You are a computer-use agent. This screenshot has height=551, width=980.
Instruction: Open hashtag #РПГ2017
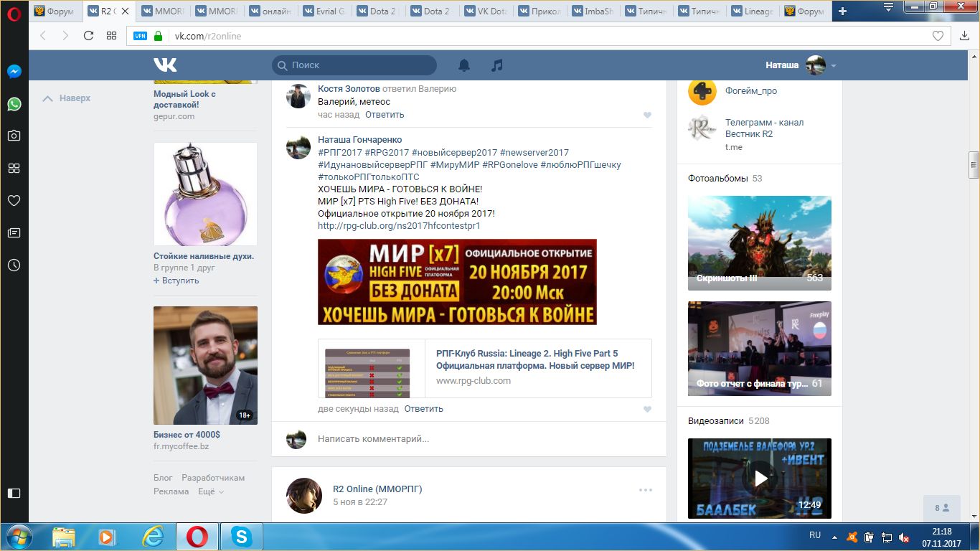pos(339,153)
